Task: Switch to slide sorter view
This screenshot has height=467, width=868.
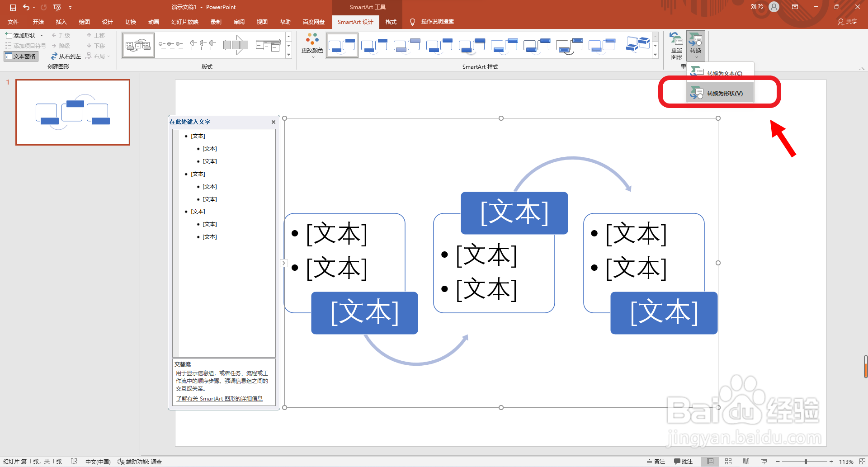Action: 728,462
